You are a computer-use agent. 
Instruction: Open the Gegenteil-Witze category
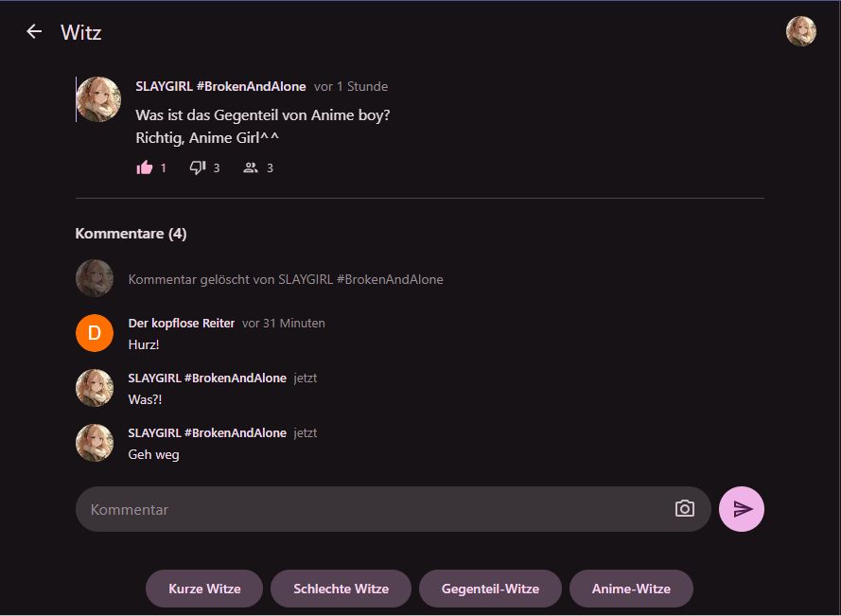[x=490, y=589]
